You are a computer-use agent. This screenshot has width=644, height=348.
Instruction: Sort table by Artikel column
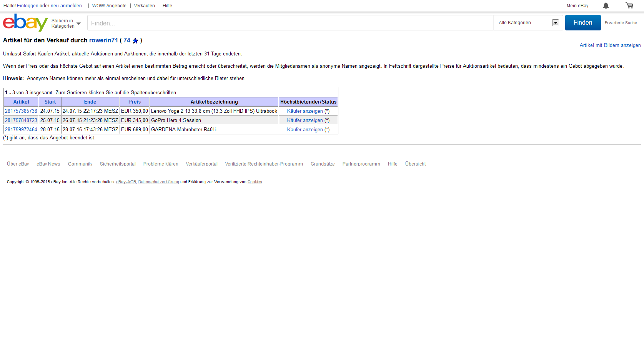(21, 102)
